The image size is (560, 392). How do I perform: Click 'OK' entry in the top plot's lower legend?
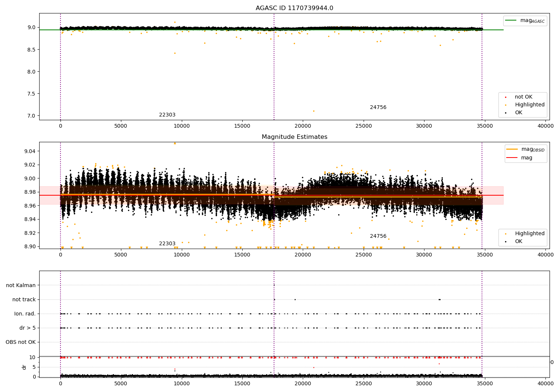519,113
